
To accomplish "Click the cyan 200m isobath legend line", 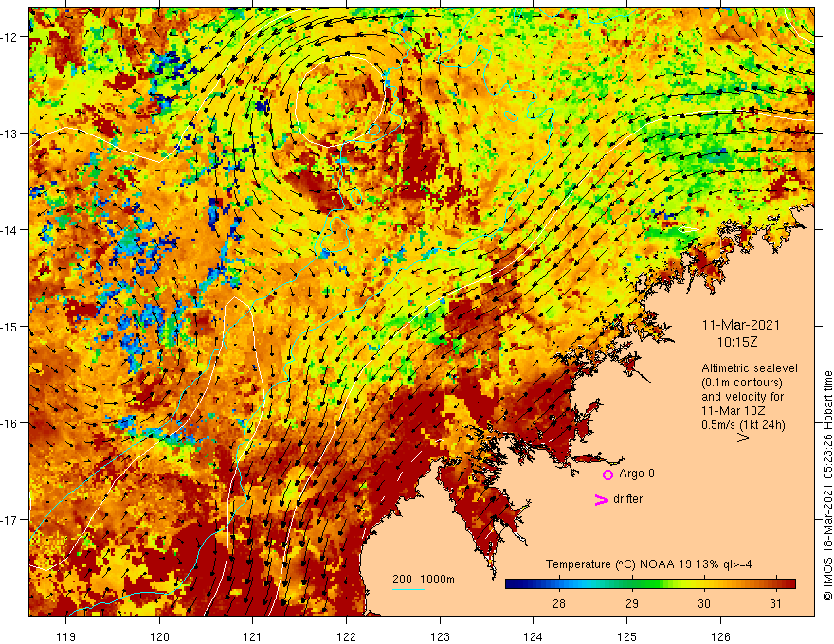I will (x=408, y=589).
